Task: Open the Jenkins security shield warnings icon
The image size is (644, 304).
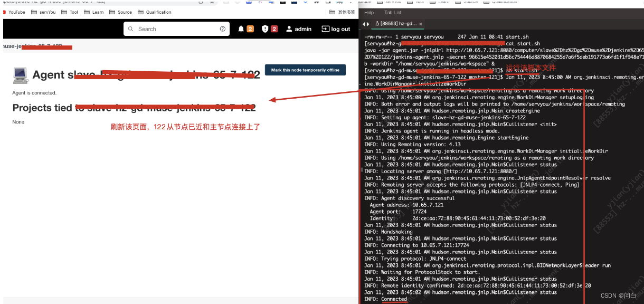Action: [265, 29]
